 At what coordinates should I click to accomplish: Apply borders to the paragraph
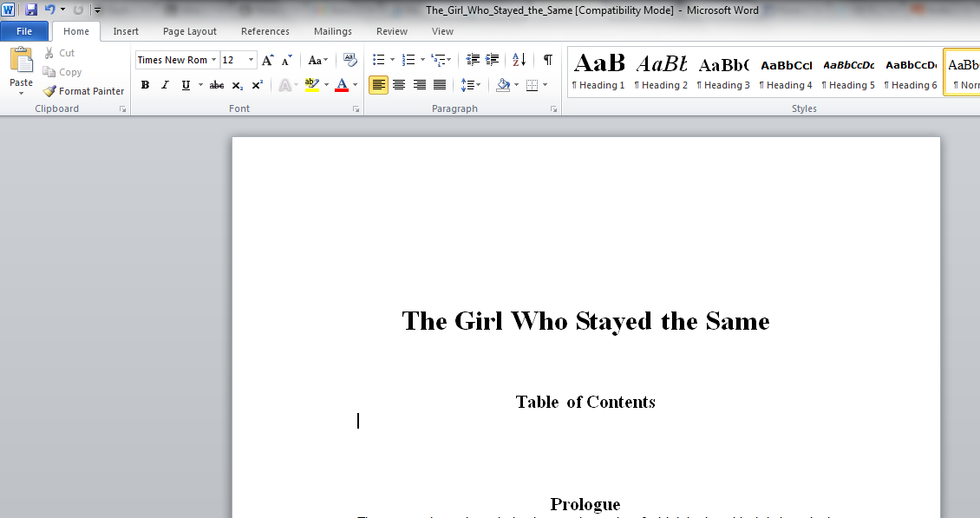[x=532, y=85]
